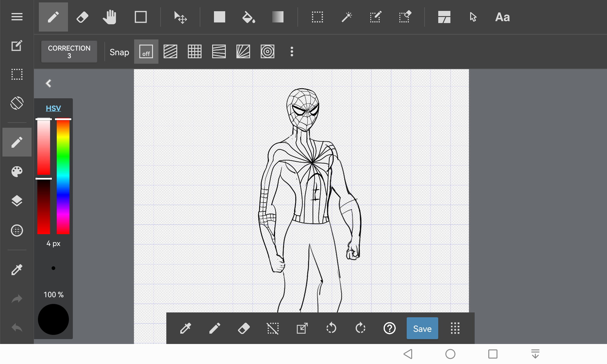The width and height of the screenshot is (607, 364).
Task: Enable horizontal perspective lines snap
Action: [x=219, y=52]
